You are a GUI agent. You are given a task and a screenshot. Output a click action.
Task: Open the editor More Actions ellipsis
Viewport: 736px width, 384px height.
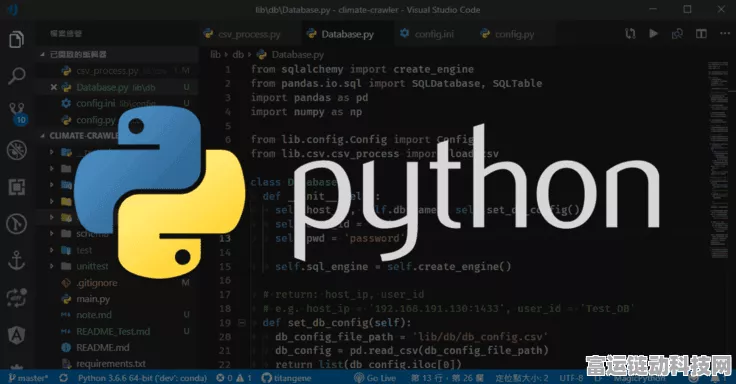[x=725, y=34]
